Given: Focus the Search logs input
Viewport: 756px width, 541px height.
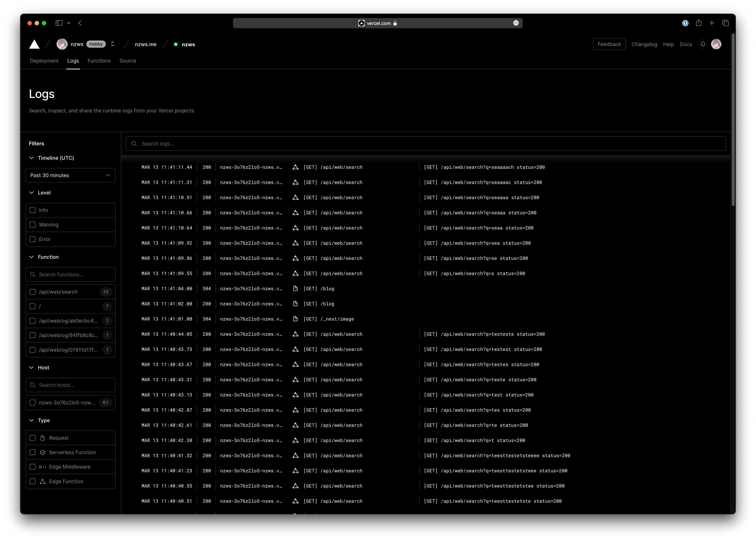Looking at the screenshot, I should coord(425,144).
